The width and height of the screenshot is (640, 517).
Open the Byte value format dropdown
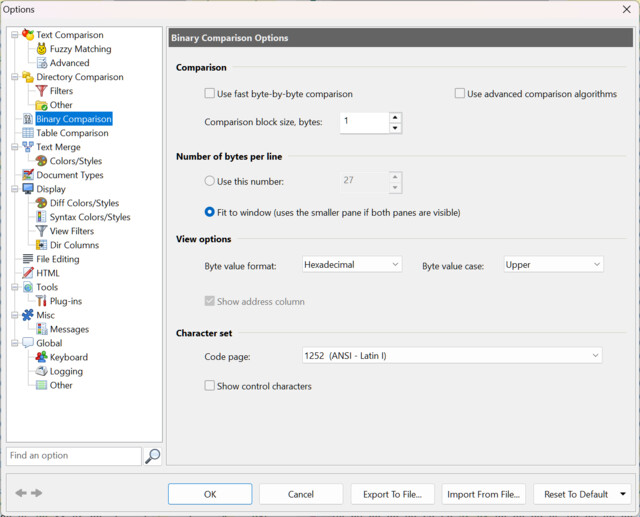pyautogui.click(x=352, y=264)
